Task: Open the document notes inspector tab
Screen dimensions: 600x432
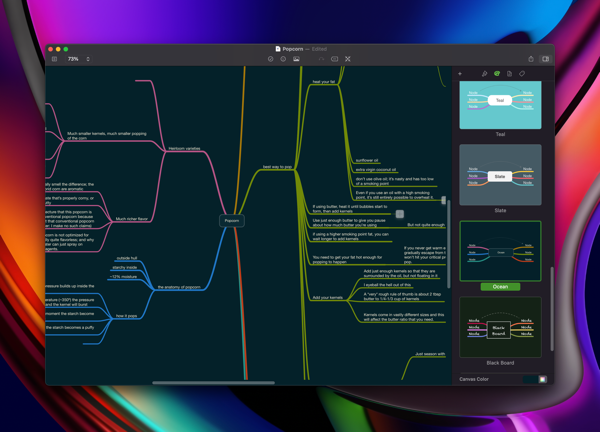Action: 509,73
